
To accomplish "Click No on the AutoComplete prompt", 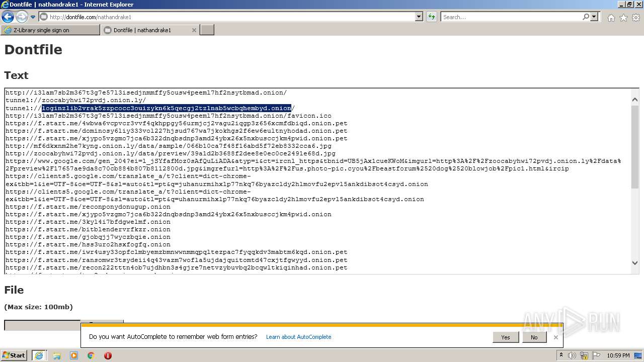I will coord(534,337).
